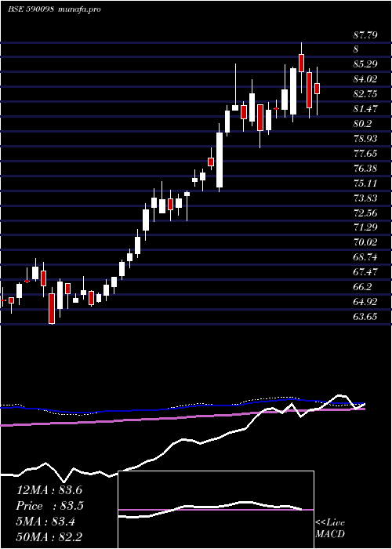
Task: Click the 82.75 price axis label
Action: tap(366, 94)
